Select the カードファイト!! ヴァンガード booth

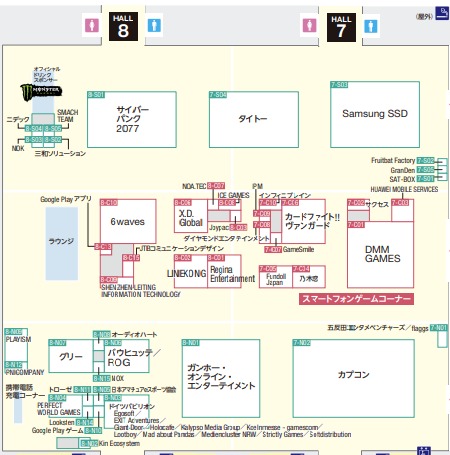pyautogui.click(x=304, y=221)
